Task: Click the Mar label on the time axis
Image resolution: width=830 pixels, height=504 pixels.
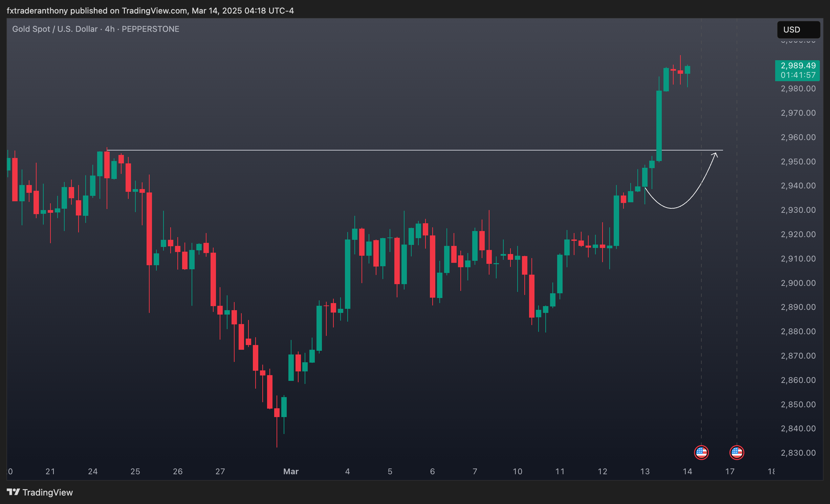Action: 291,472
